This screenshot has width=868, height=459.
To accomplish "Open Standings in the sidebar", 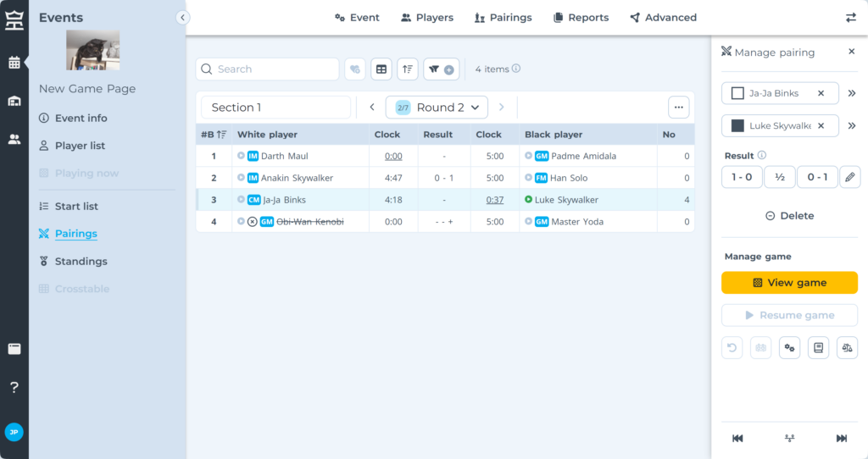I will tap(73, 261).
